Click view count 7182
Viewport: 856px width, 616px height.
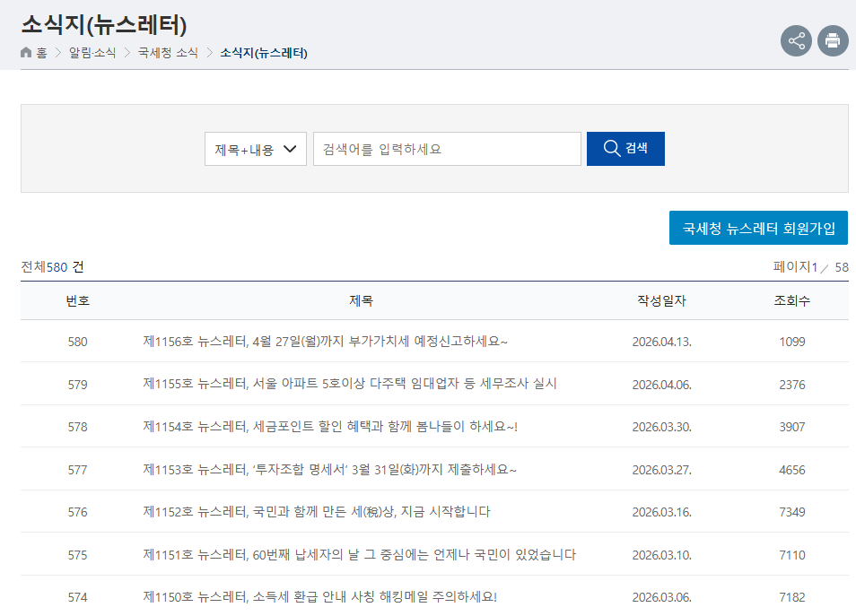[792, 597]
